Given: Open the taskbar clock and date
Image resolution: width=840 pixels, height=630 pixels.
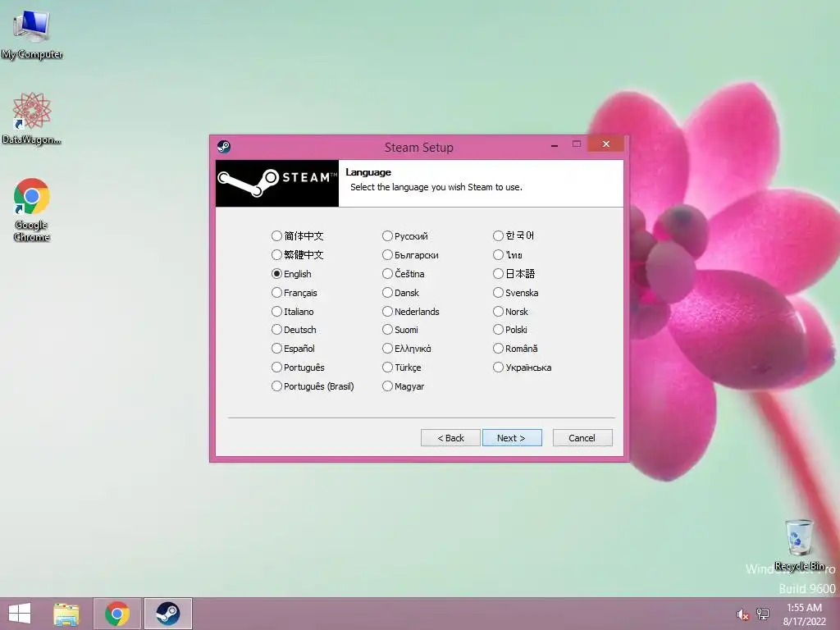Looking at the screenshot, I should point(804,614).
